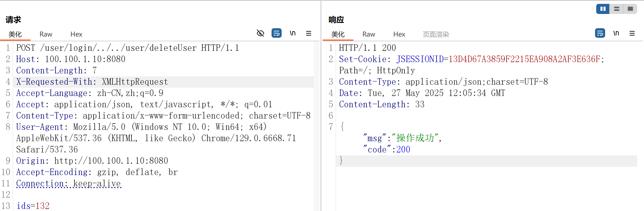Toggle \n newline display in request panel
The width and height of the screenshot is (644, 211).
(x=293, y=33)
